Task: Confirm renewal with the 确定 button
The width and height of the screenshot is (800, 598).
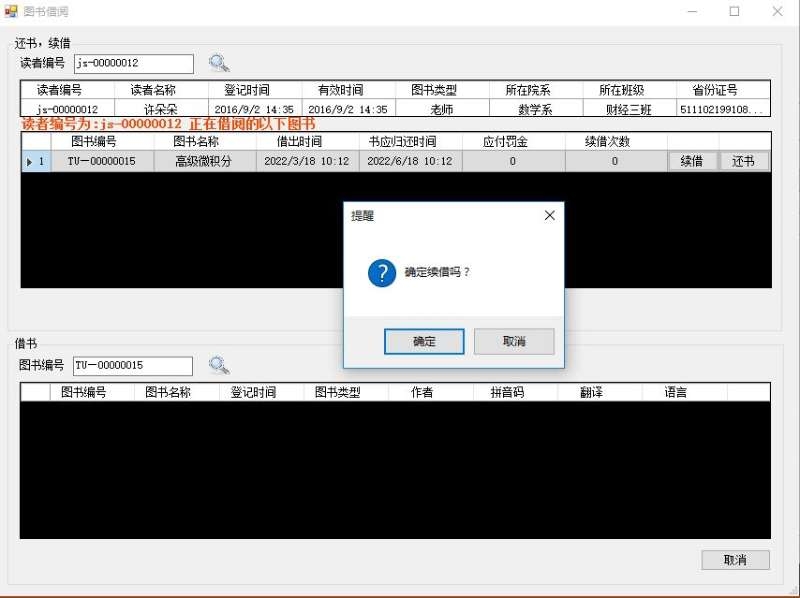Action: pos(424,341)
